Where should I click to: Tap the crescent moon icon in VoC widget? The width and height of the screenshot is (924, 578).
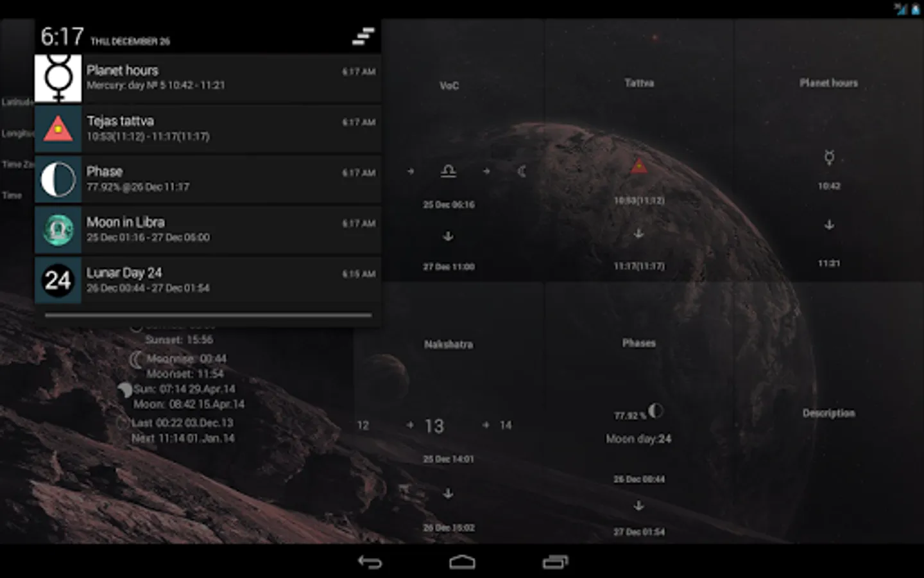pos(522,171)
